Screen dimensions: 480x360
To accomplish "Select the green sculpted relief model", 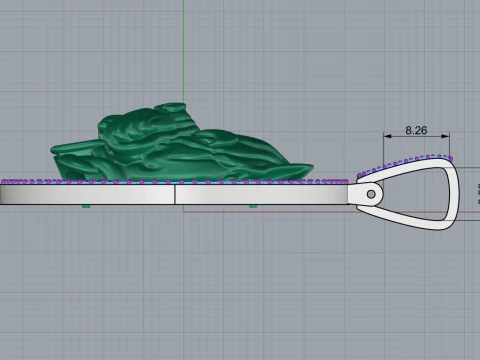I will [x=182, y=143].
